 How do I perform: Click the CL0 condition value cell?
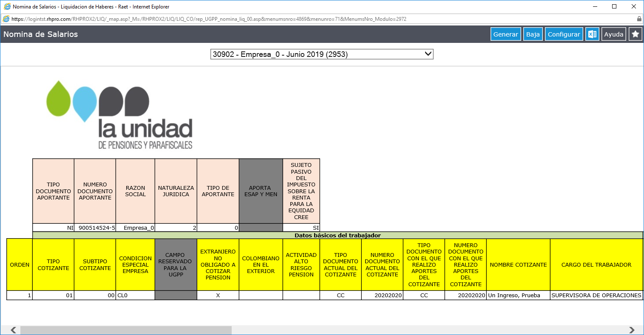tap(135, 295)
